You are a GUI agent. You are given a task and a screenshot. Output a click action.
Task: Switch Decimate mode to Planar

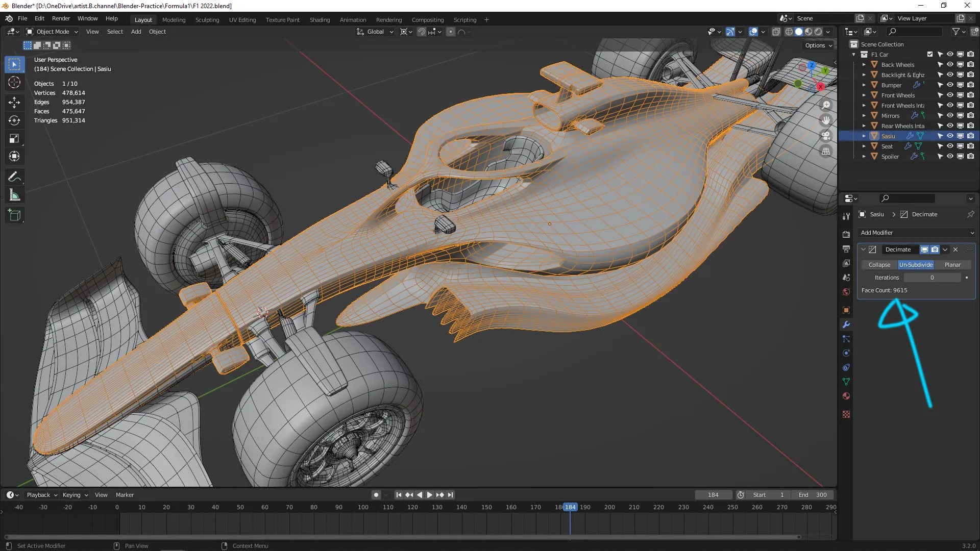[x=952, y=264]
